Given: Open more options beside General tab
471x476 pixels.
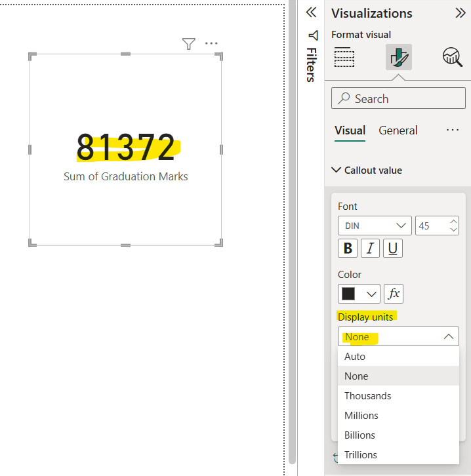Looking at the screenshot, I should [453, 130].
